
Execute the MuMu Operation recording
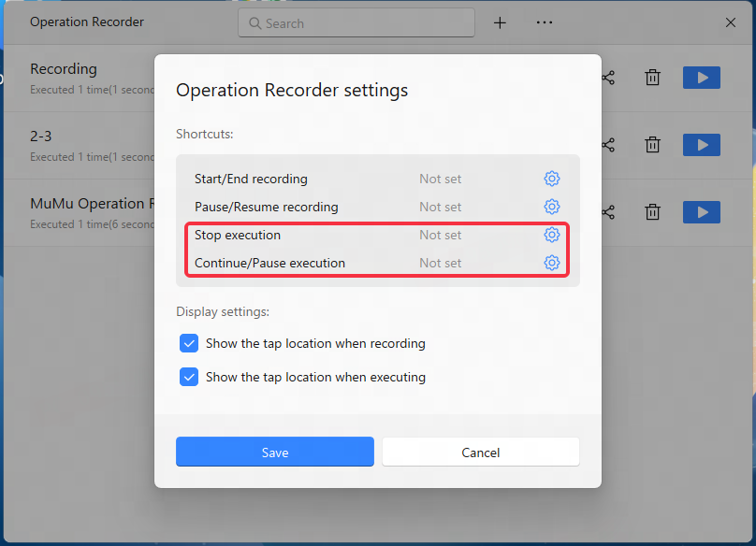tap(702, 212)
